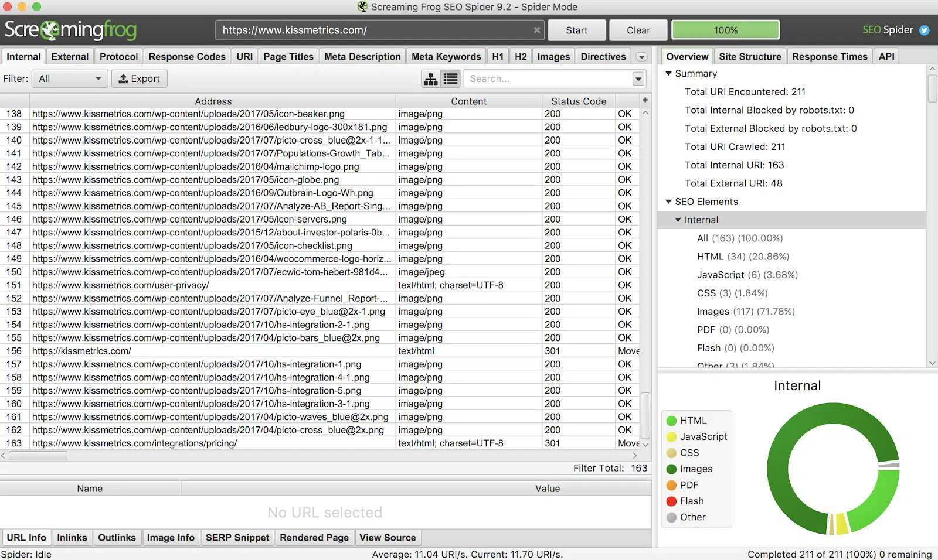Open the Filter All dropdown
This screenshot has width=938, height=560.
coord(70,78)
